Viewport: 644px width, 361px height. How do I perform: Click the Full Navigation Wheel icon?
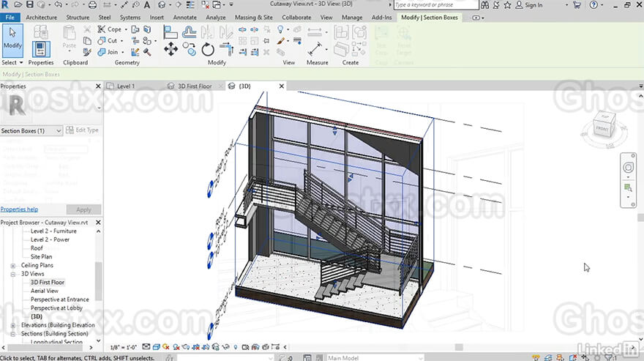tap(628, 168)
